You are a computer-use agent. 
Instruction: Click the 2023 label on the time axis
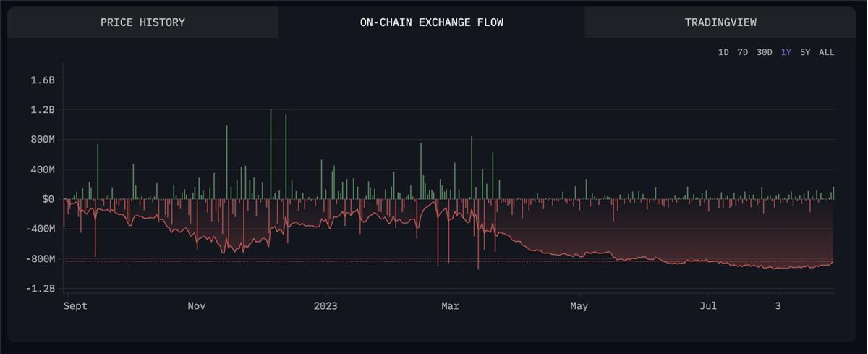325,306
